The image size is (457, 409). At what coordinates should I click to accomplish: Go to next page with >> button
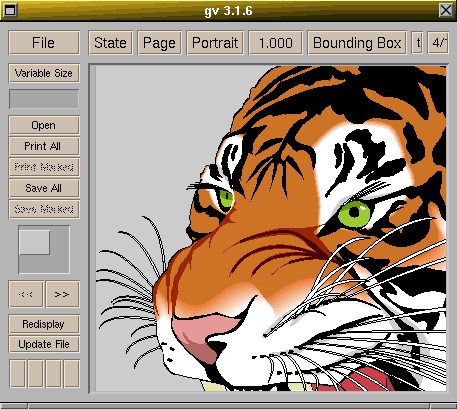coord(62,294)
